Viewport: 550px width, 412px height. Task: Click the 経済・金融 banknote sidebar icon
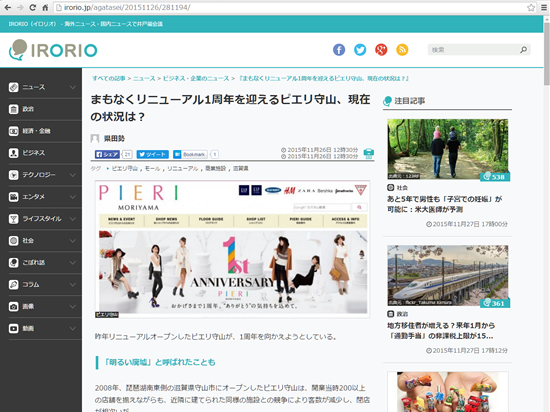tap(14, 131)
